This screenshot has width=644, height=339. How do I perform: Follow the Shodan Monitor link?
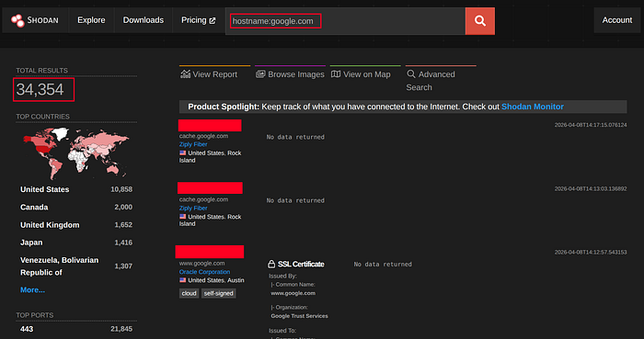point(533,107)
